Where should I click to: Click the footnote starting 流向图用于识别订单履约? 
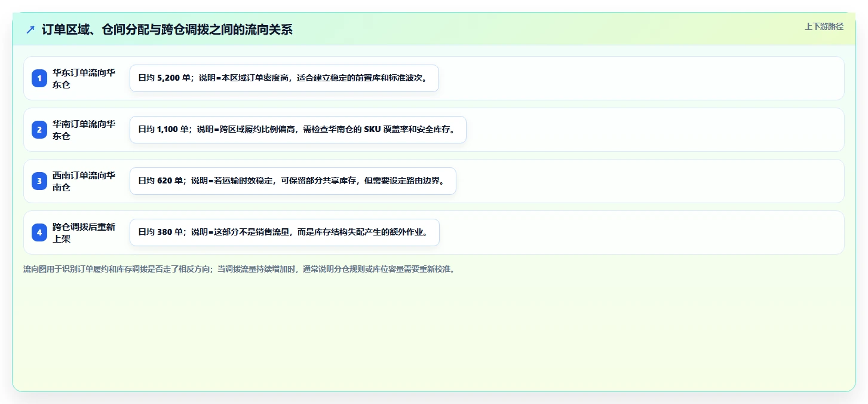tap(239, 269)
